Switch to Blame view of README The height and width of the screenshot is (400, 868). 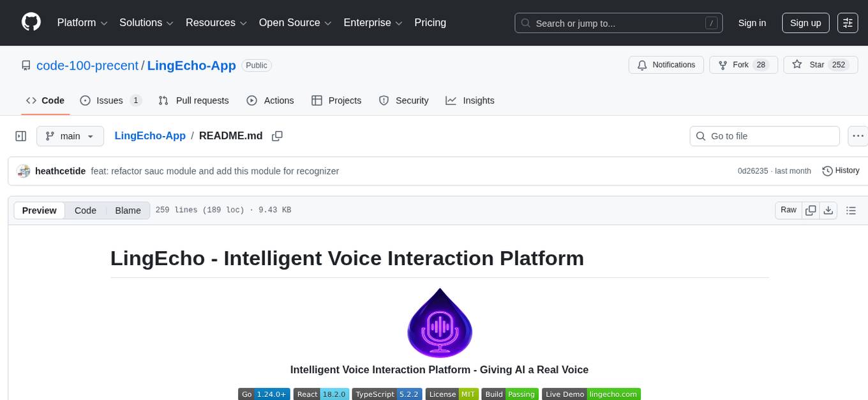[128, 210]
